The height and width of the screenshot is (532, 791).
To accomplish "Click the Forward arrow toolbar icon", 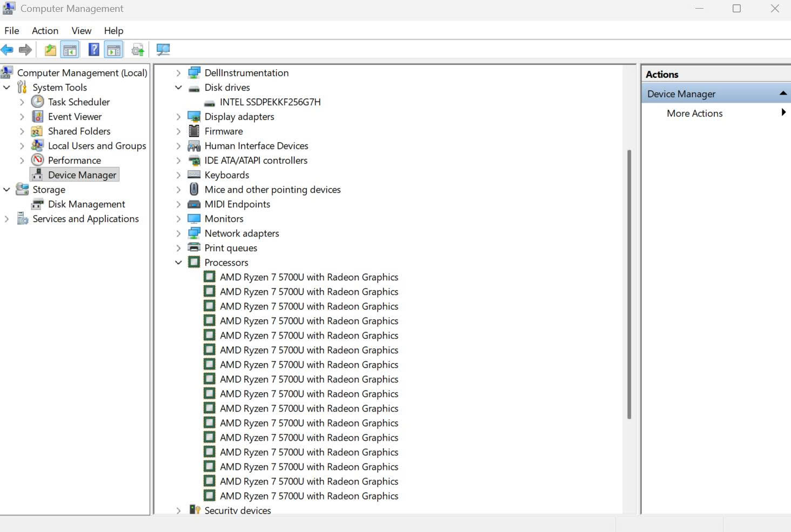I will click(25, 50).
